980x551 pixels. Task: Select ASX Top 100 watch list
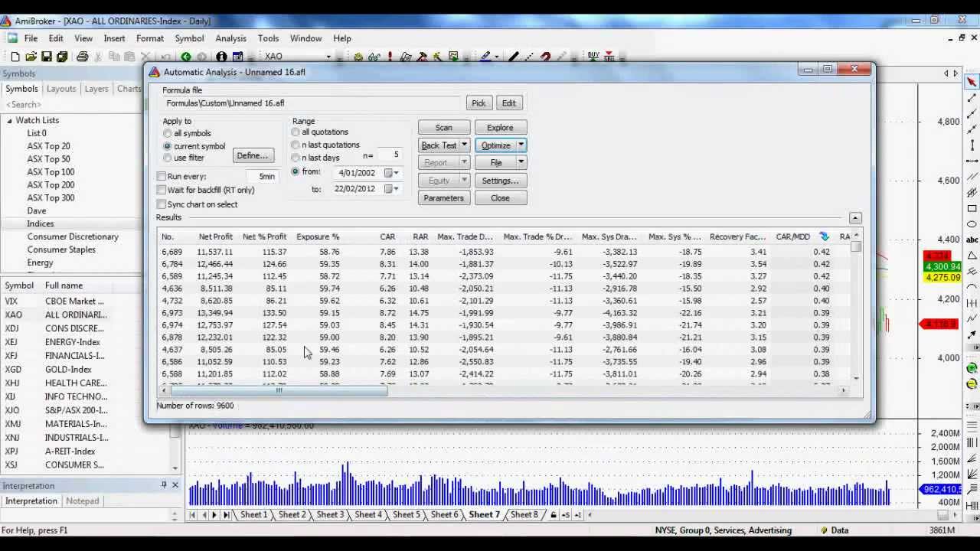[x=51, y=172]
